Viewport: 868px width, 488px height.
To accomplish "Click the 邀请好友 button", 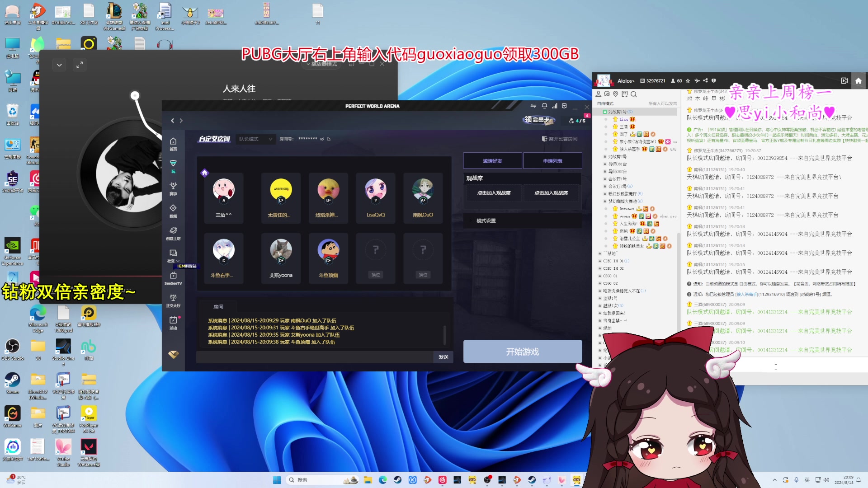I will pos(492,161).
